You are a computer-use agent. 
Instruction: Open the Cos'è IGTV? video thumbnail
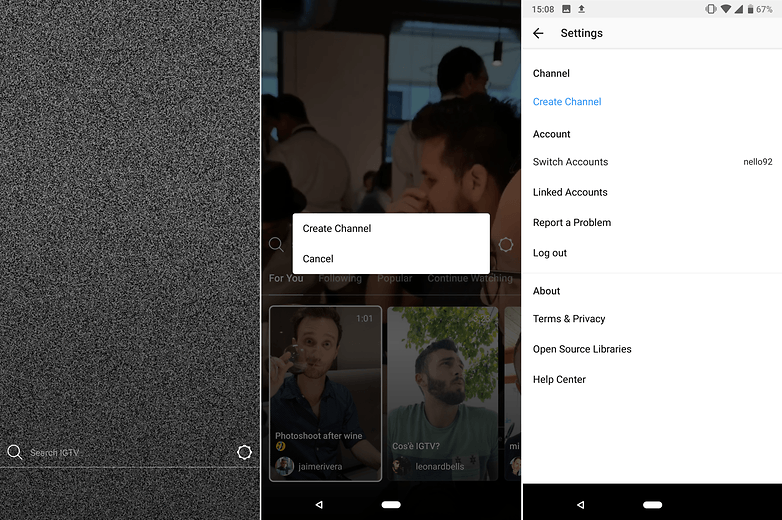point(442,394)
